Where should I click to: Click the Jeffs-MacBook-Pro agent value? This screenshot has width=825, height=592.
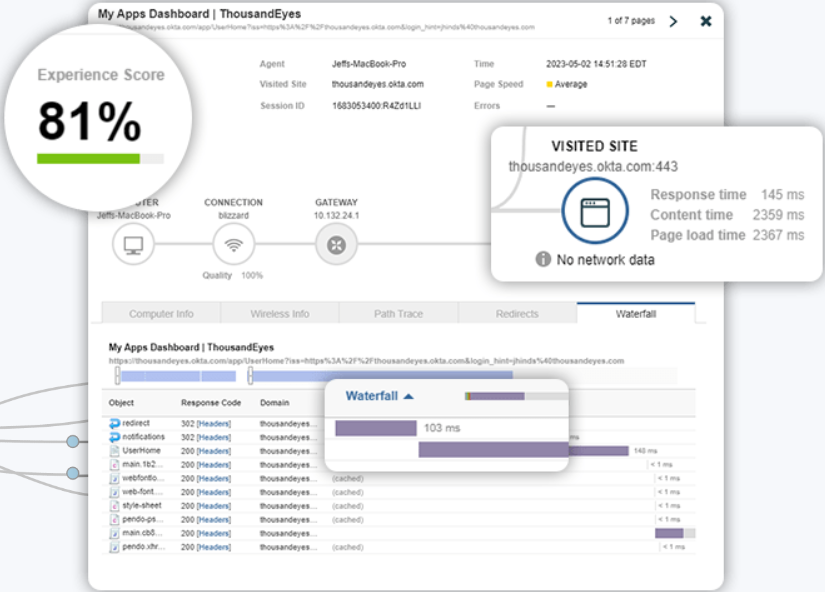369,64
